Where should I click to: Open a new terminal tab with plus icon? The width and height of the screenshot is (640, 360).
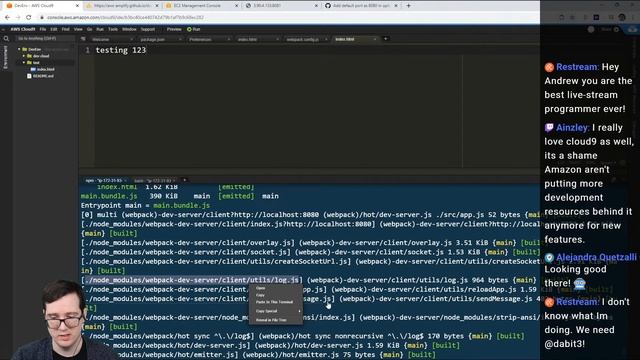pos(184,180)
